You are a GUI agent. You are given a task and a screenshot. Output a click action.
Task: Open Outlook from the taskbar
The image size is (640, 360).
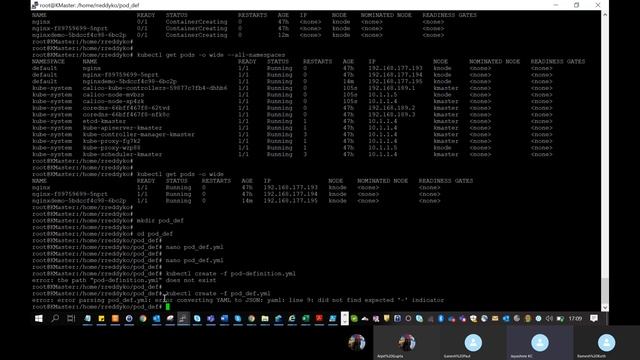[156, 318]
